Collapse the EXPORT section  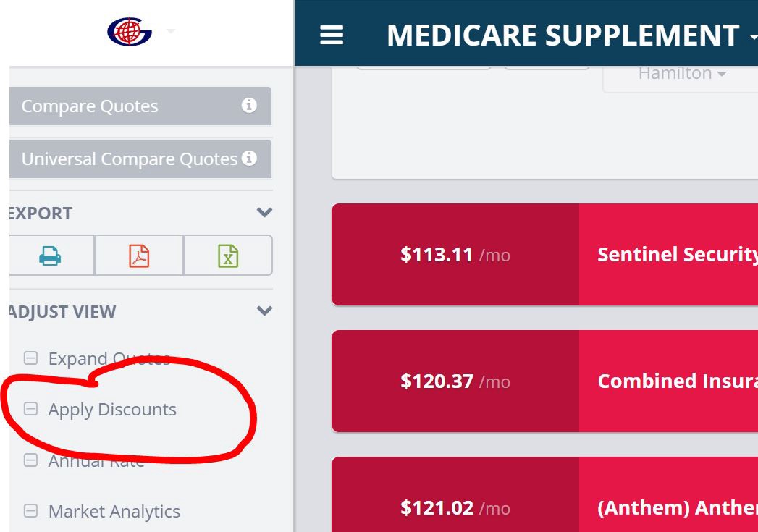tap(264, 213)
